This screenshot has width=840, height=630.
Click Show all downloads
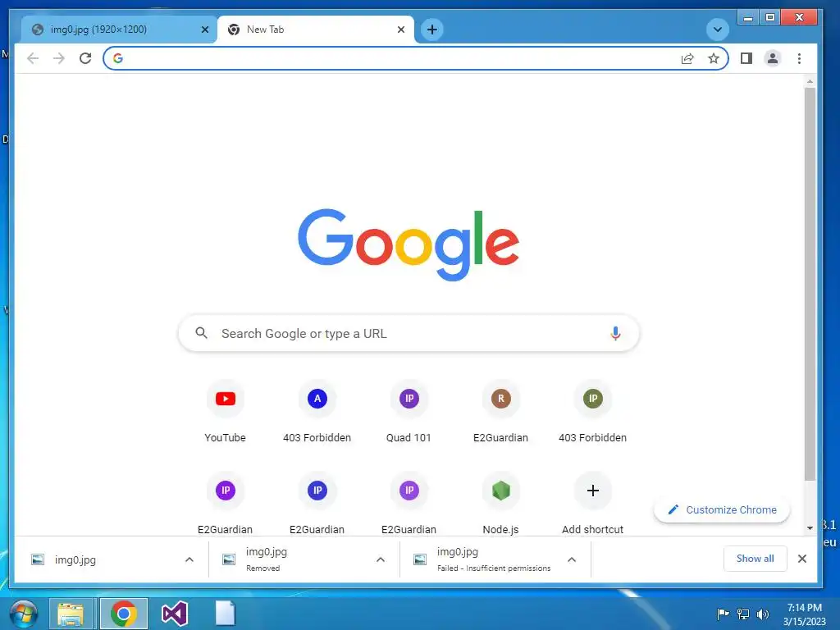pos(755,559)
